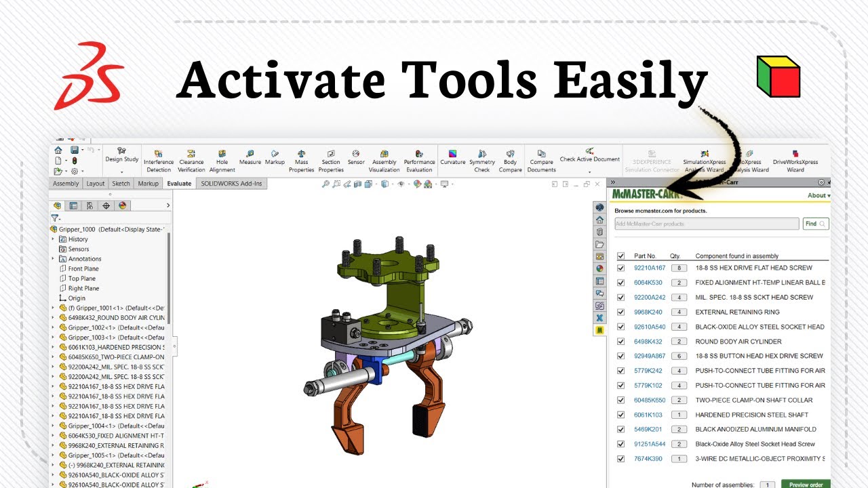Open part number 92200A242 link
This screenshot has width=868, height=488.
(x=650, y=298)
